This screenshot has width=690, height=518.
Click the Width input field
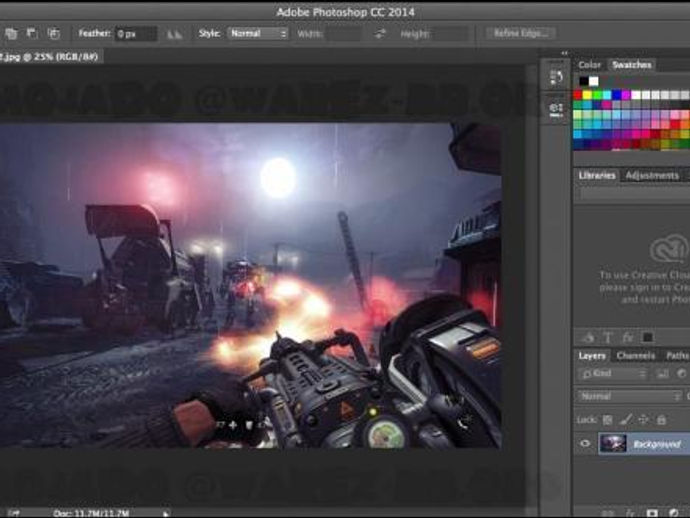[344, 34]
